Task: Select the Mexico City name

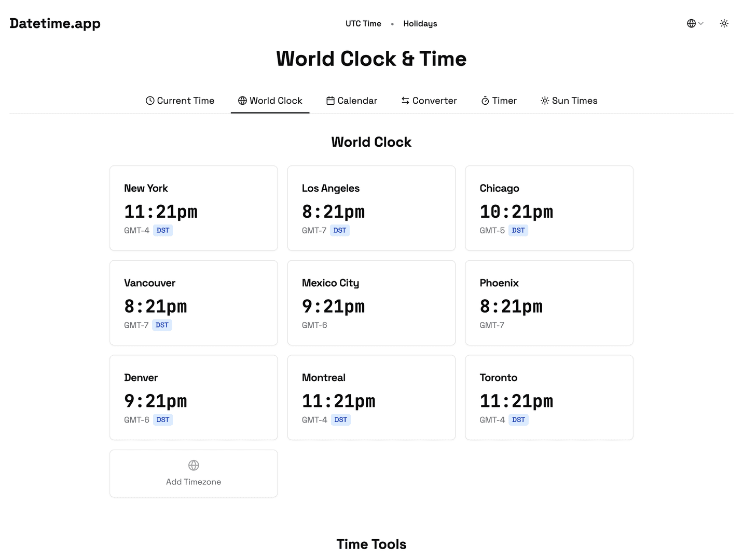Action: pos(331,283)
